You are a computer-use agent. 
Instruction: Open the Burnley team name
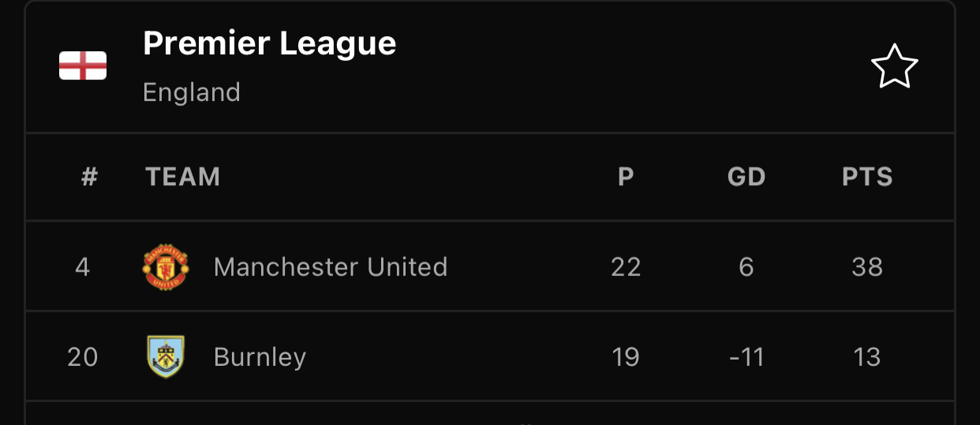[260, 357]
